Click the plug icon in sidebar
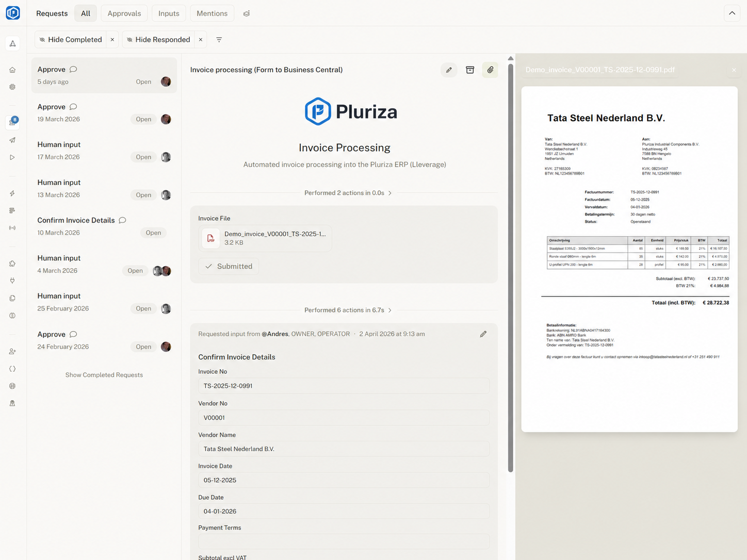The image size is (747, 560). 12,281
